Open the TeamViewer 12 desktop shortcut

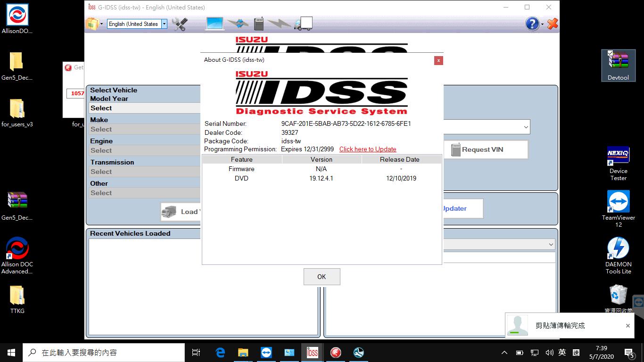(x=618, y=209)
